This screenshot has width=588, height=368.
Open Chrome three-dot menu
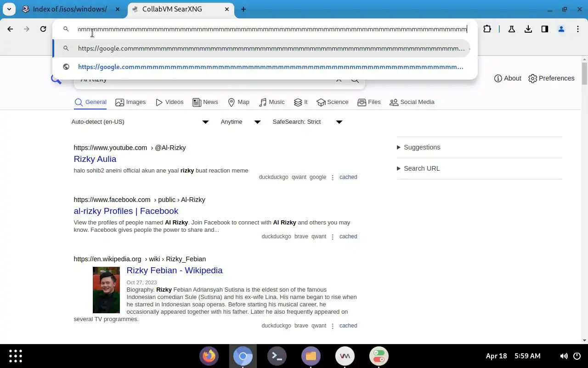pos(578,29)
